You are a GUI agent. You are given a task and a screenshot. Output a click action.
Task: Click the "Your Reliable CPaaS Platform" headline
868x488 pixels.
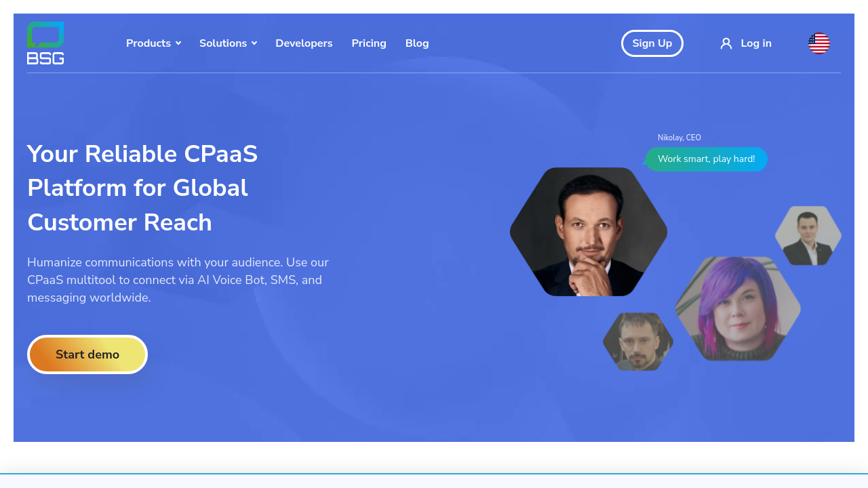tap(142, 188)
